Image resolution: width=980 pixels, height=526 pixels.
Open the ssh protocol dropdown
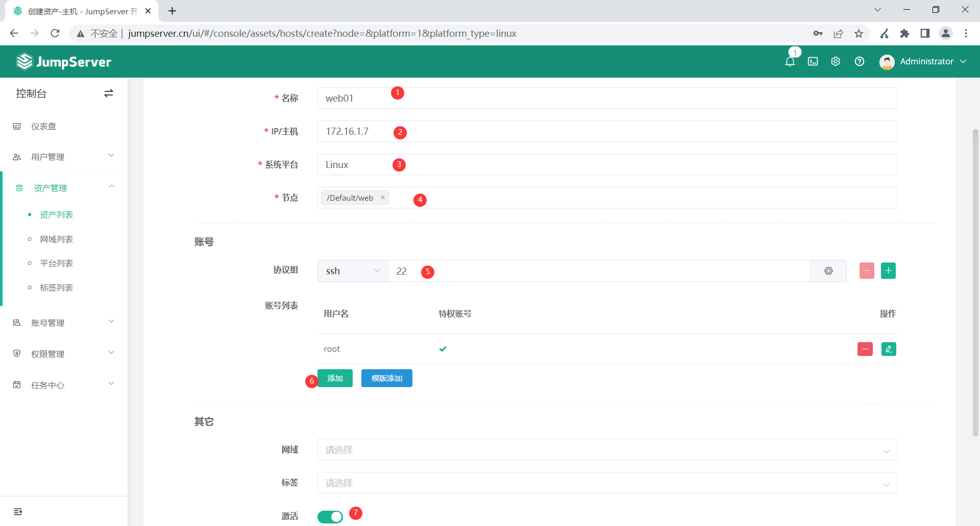coord(353,271)
